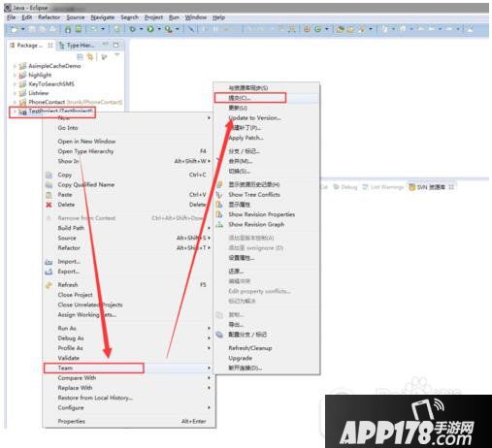Open the Compare With submenu
This screenshot has width=492, height=448.
[77, 378]
